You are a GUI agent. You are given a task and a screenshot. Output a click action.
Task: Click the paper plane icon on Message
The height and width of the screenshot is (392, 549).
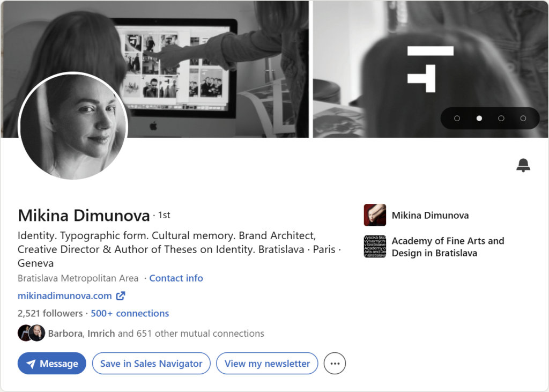[31, 364]
